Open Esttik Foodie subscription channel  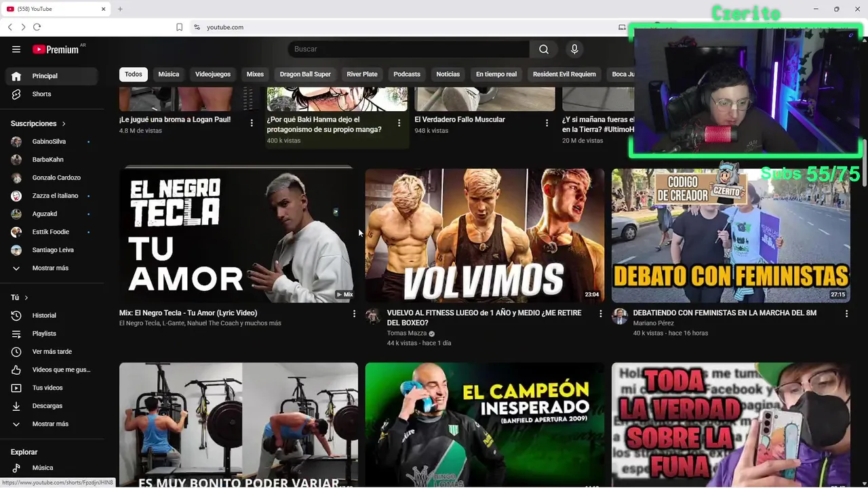tap(51, 232)
